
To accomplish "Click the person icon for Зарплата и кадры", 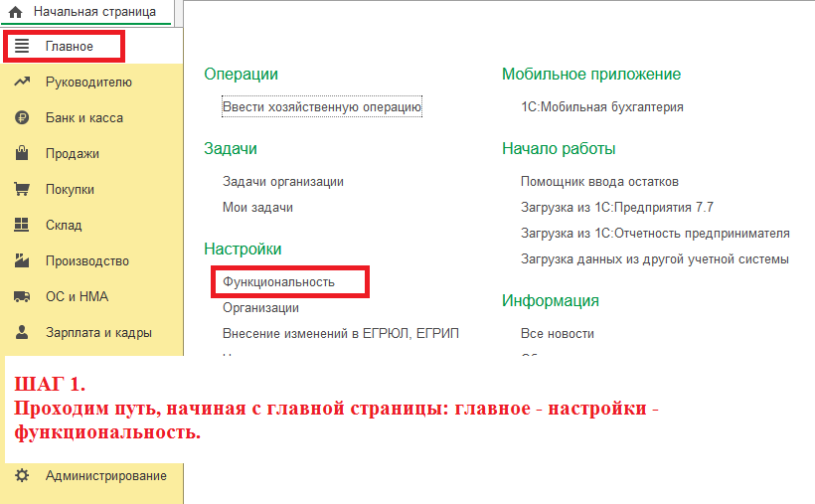I will 21,332.
